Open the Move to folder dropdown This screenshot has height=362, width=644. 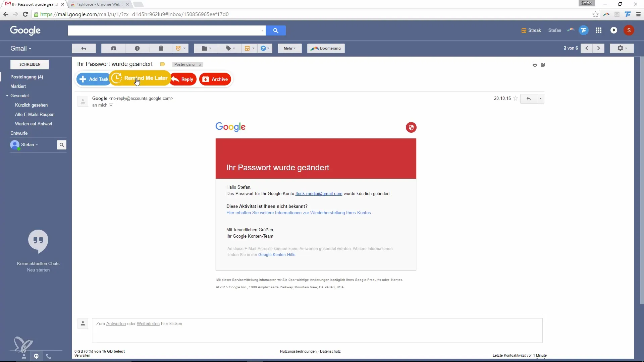(x=206, y=48)
